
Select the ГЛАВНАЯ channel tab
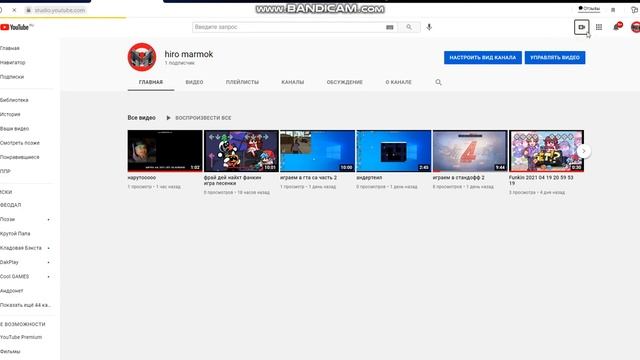click(151, 82)
